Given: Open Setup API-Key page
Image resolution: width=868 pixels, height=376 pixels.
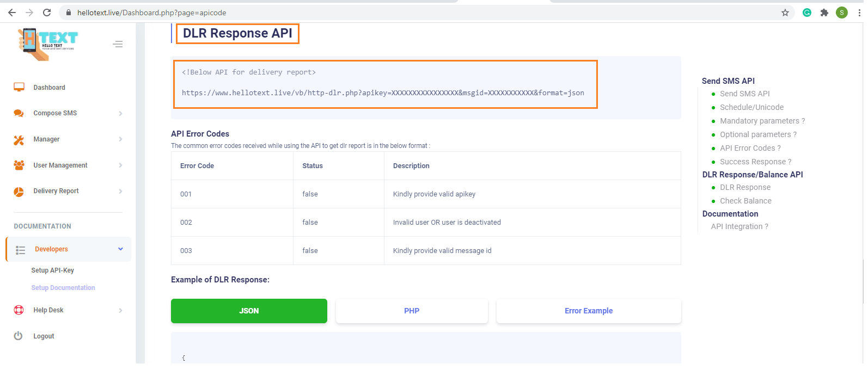Looking at the screenshot, I should (53, 270).
